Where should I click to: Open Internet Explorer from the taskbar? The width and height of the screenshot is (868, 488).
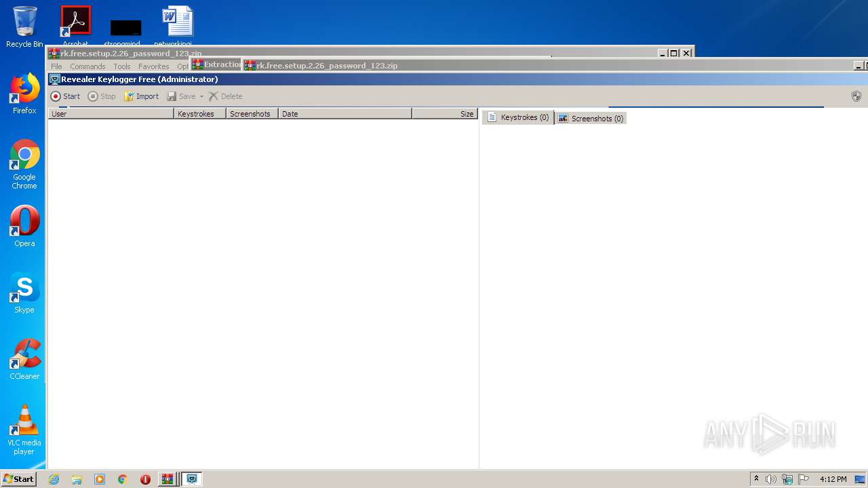pyautogui.click(x=54, y=479)
